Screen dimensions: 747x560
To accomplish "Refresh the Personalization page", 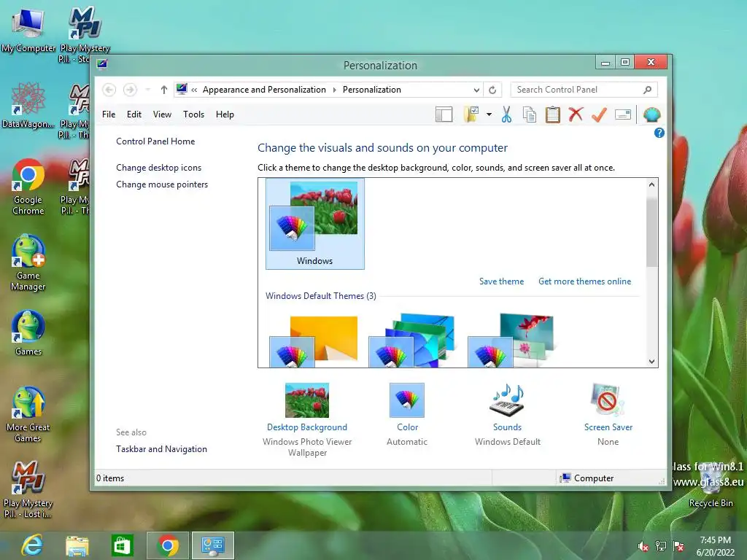I will tap(492, 90).
